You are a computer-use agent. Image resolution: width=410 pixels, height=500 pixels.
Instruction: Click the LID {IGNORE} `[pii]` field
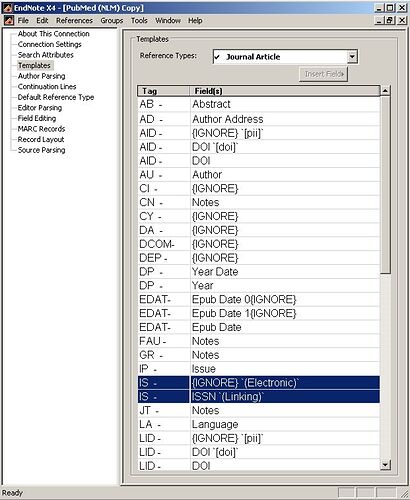click(x=285, y=438)
